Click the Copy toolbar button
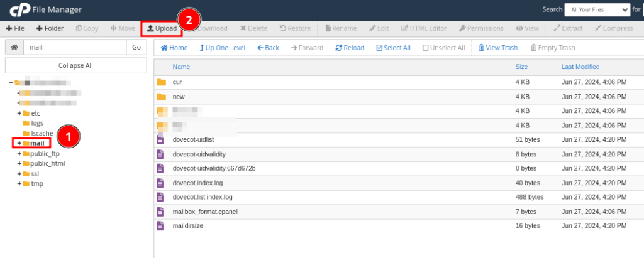The image size is (644, 258). 87,28
